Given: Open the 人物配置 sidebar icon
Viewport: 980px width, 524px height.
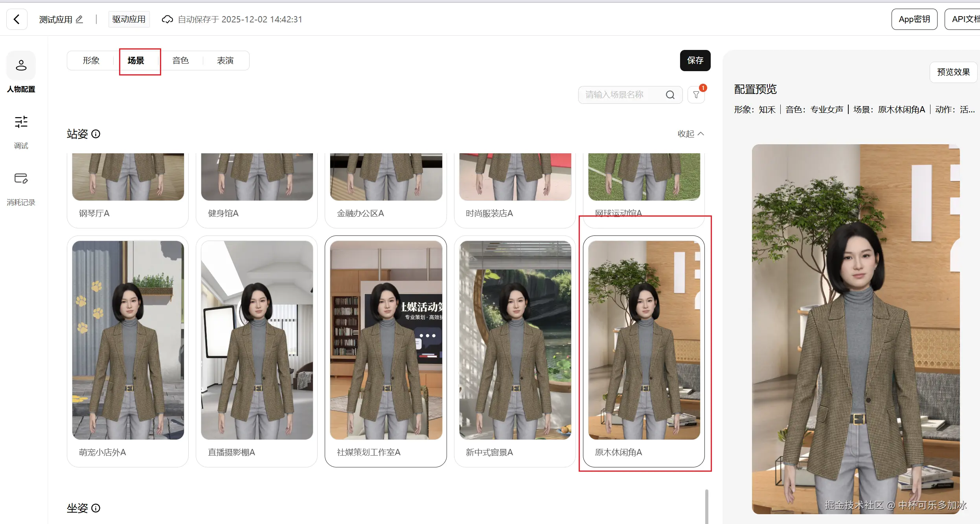Looking at the screenshot, I should (21, 65).
